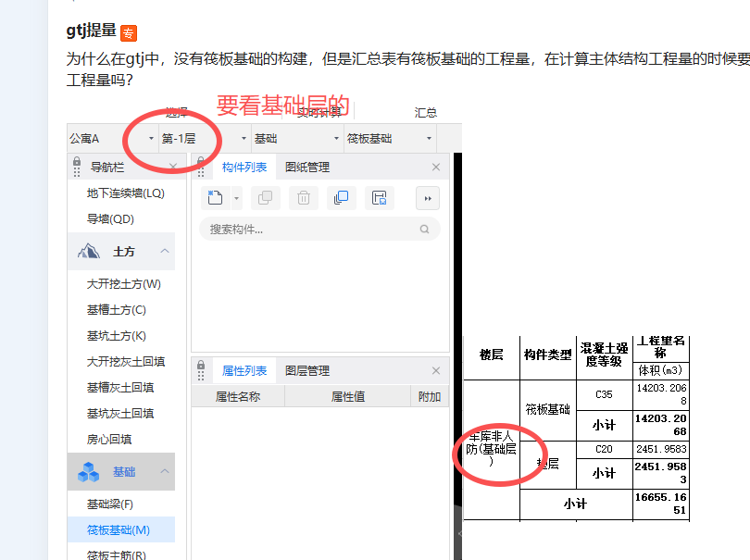Click the 属性值 column header

pyautogui.click(x=348, y=396)
